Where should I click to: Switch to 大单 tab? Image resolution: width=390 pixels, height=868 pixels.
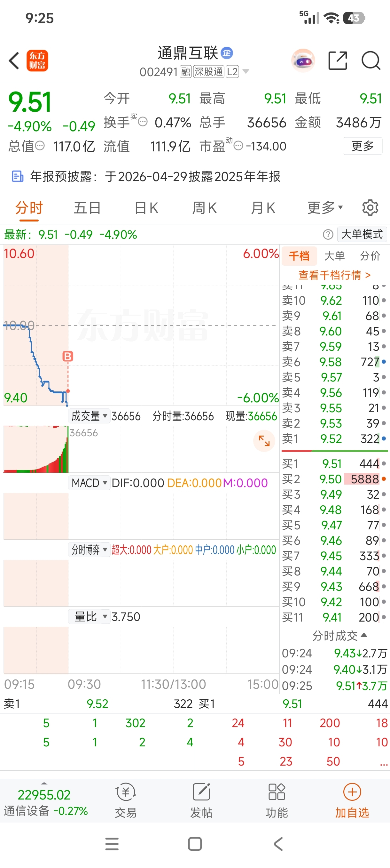334,256
